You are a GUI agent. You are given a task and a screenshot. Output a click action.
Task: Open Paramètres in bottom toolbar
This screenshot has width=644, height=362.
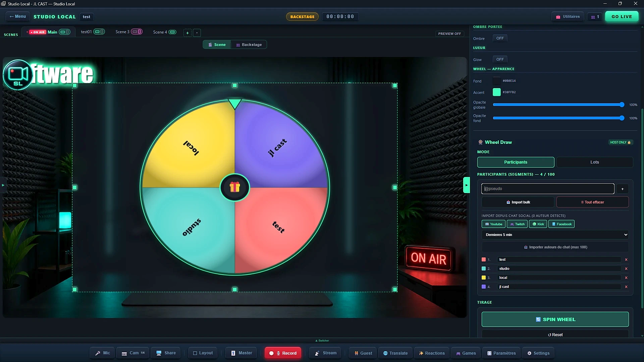[x=501, y=353]
